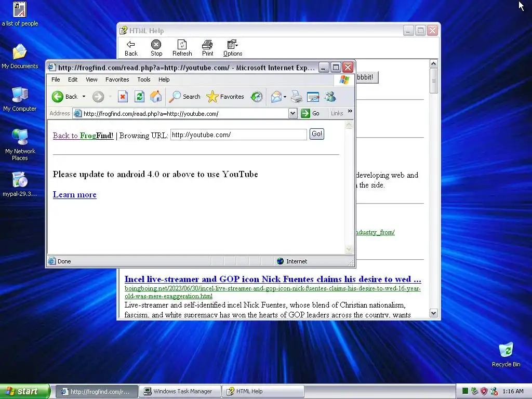The height and width of the screenshot is (399, 532).
Task: Follow the Back to FrogFind! link
Action: (83, 136)
